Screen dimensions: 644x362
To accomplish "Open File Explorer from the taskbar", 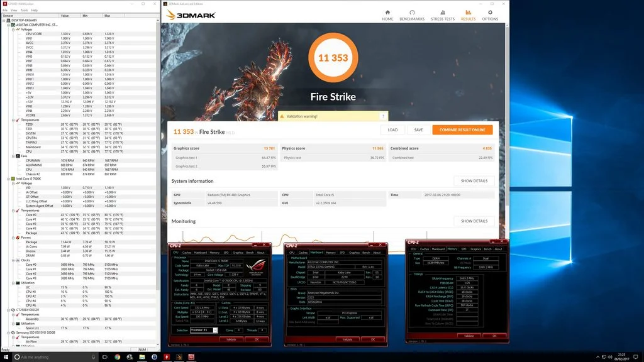I will (142, 357).
